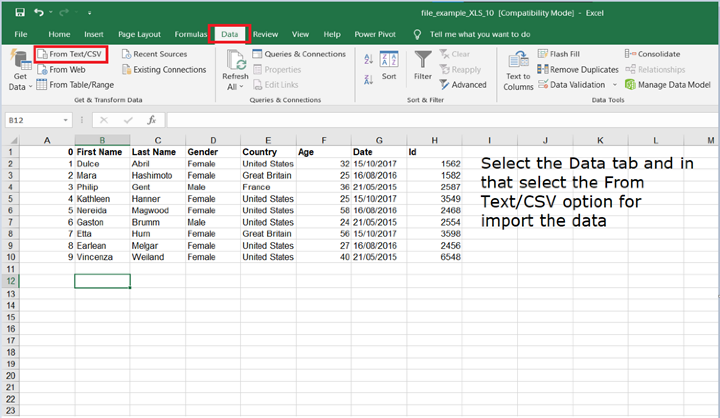Screen dimensions: 720x418
Task: Open the Get Data dropdown
Action: [x=20, y=75]
